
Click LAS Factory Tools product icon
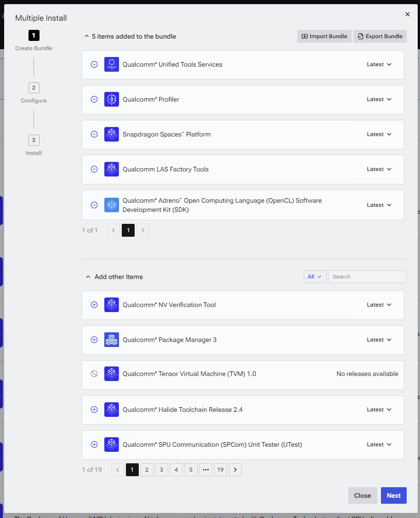click(x=112, y=169)
